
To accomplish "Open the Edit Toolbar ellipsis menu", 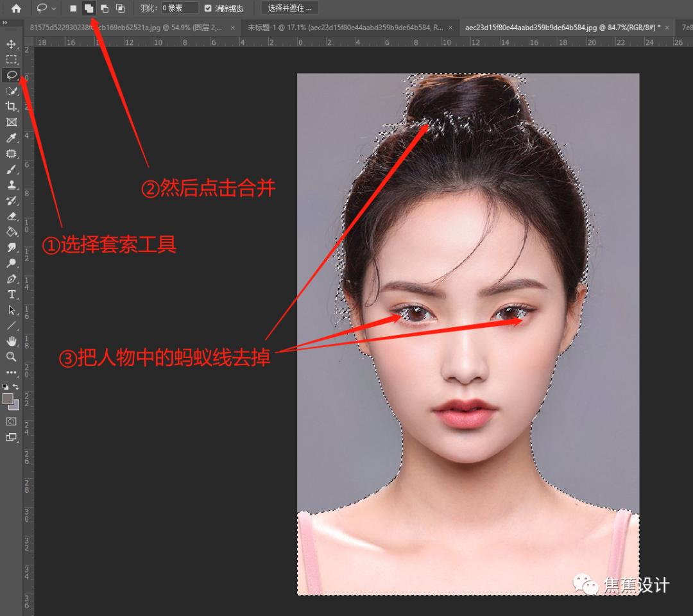I will click(x=12, y=372).
